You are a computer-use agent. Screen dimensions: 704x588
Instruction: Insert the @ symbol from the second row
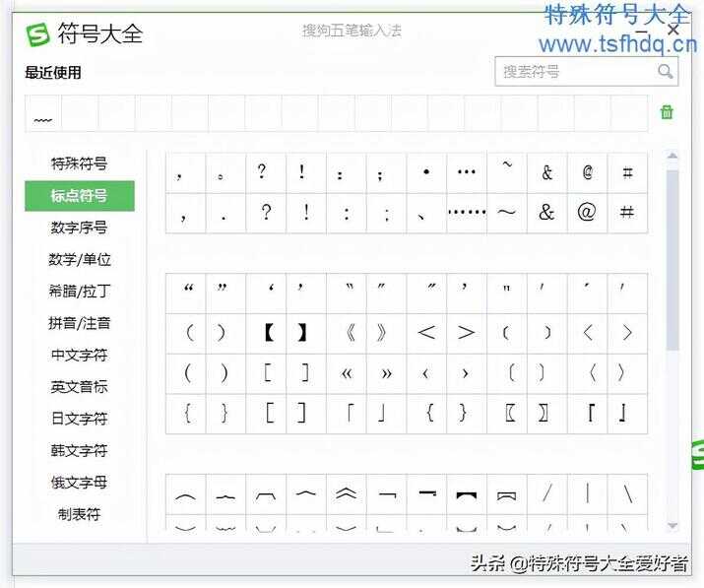pos(587,212)
